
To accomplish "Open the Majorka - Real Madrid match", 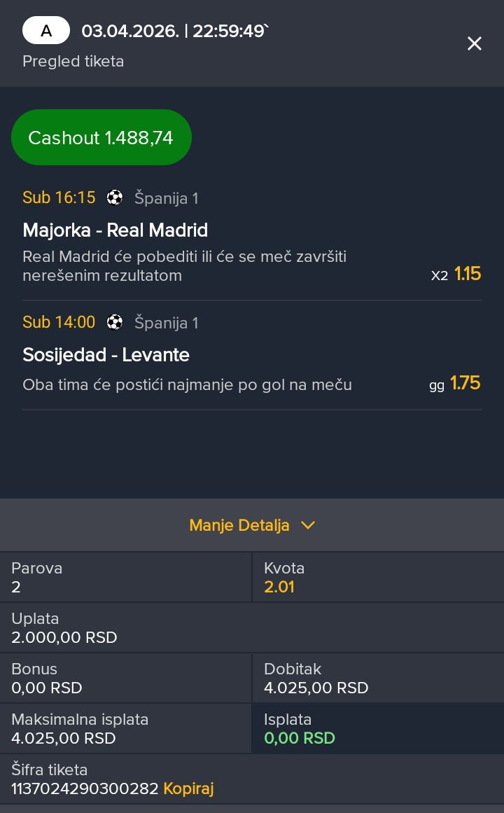I will point(115,230).
